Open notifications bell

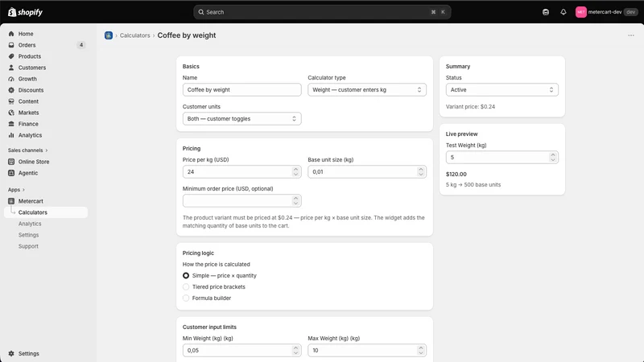point(563,12)
